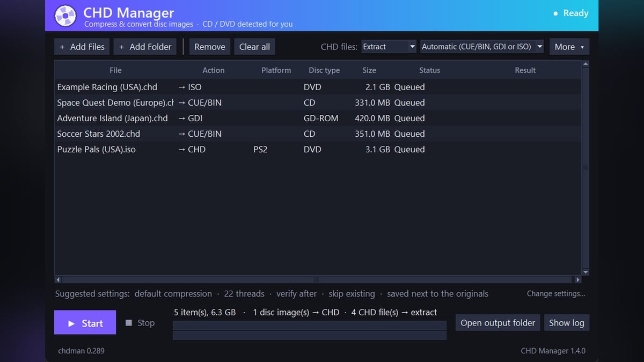Click the PS2 platform cell
This screenshot has width=644, height=362.
260,149
